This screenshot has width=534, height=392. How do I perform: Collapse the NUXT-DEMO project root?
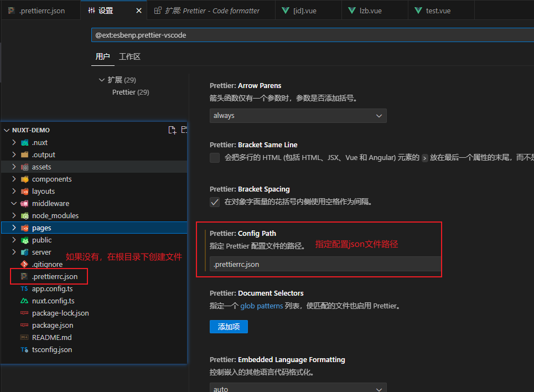(x=7, y=130)
